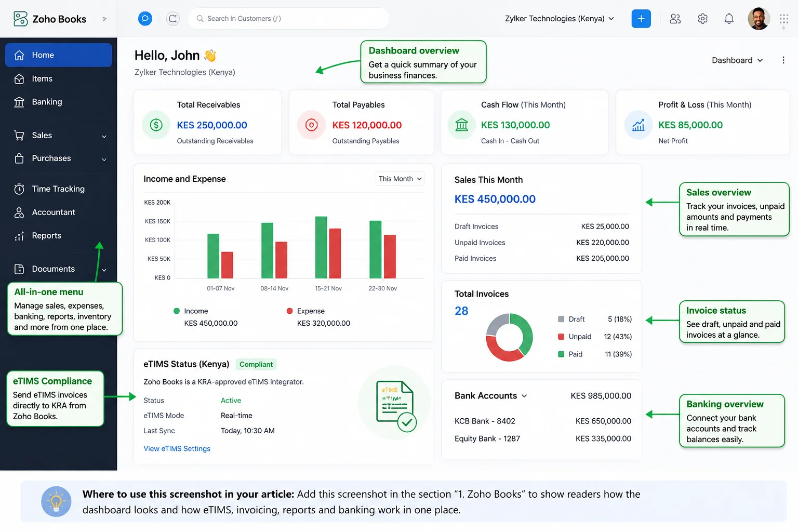Click the KES 250,000.00 receivables amount
Image resolution: width=798 pixels, height=532 pixels.
point(212,125)
